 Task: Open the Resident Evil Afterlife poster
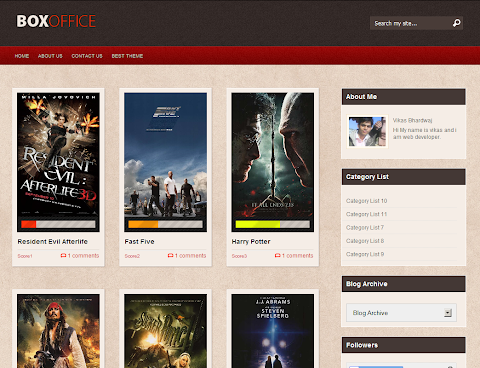click(x=58, y=155)
